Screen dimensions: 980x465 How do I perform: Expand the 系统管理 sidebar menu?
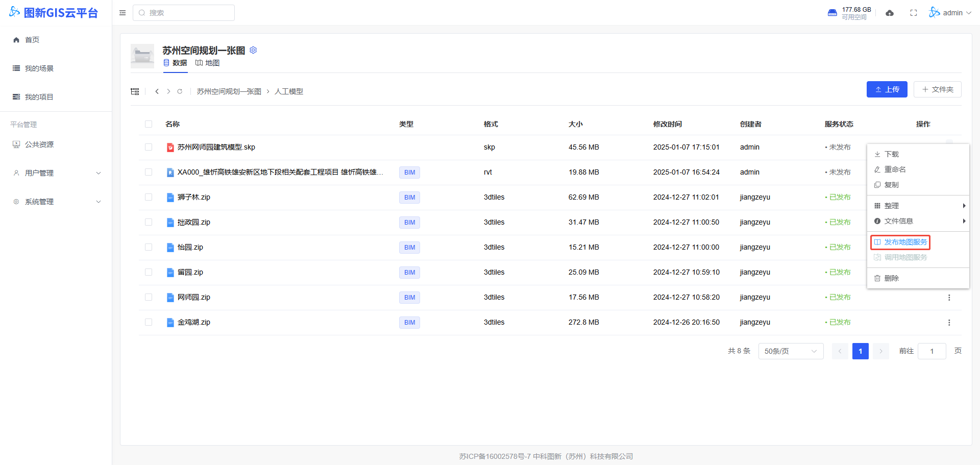coord(56,202)
